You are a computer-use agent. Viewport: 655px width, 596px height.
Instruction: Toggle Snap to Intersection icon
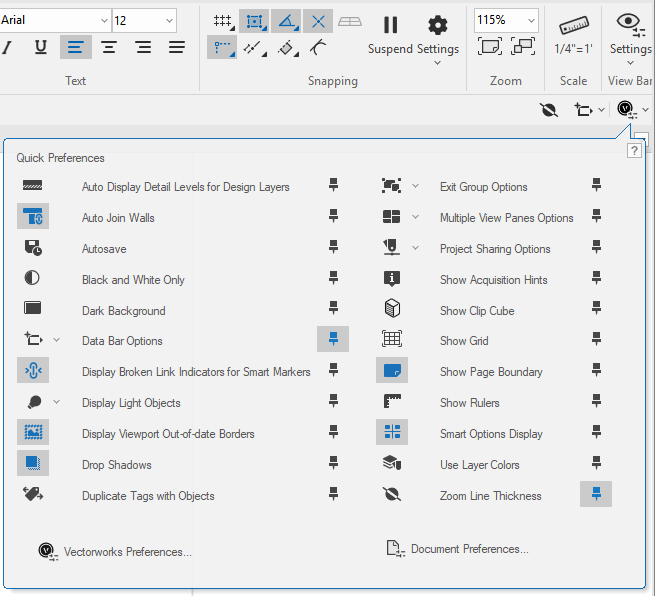pyautogui.click(x=318, y=21)
